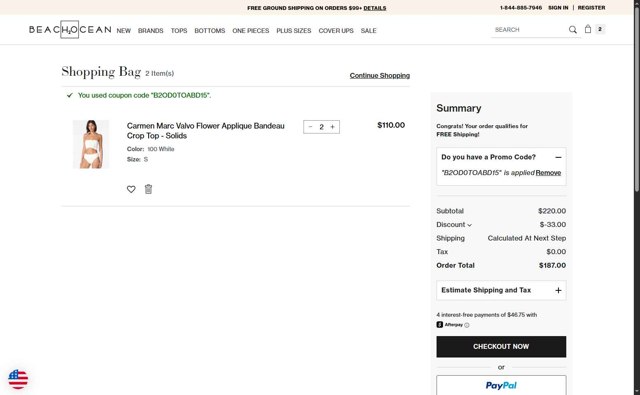Click REGISTER link
The height and width of the screenshot is (395, 640).
click(x=591, y=8)
